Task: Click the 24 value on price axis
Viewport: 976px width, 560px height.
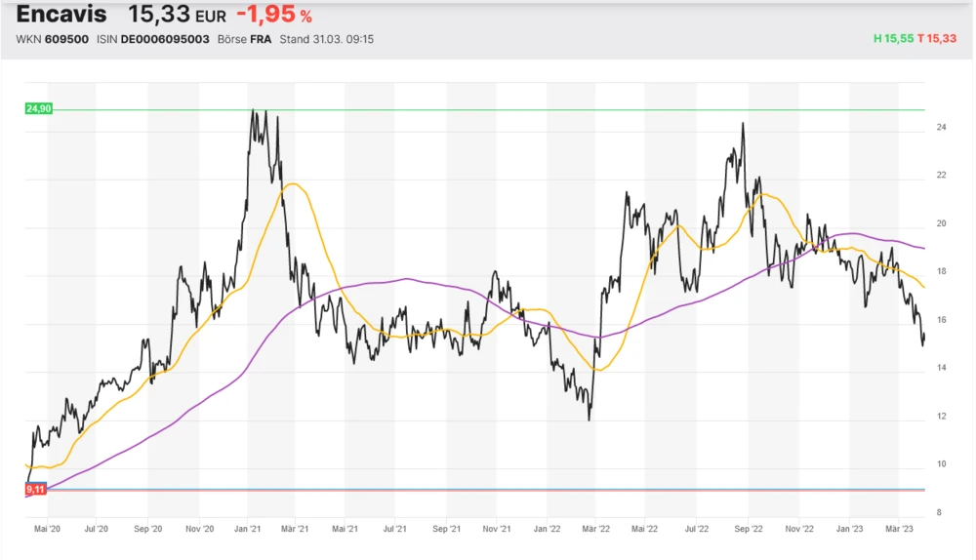Action: coord(942,127)
